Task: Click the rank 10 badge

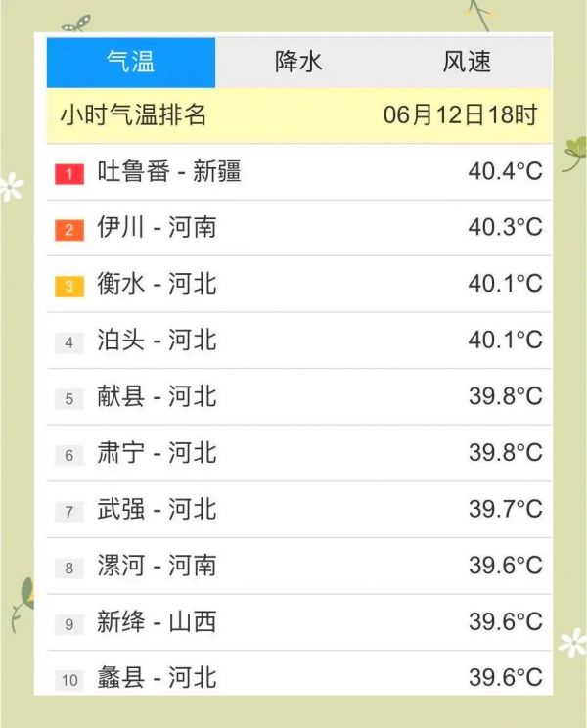Action: coord(69,681)
